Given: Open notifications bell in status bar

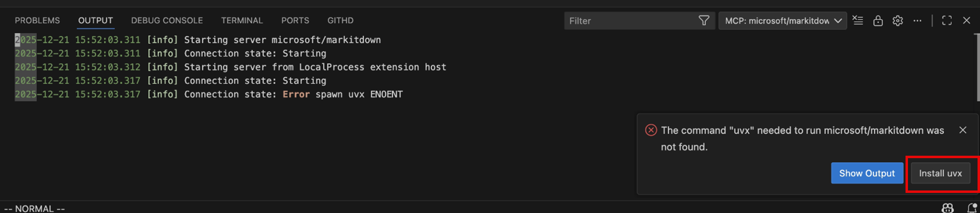Looking at the screenshot, I should pos(972,208).
